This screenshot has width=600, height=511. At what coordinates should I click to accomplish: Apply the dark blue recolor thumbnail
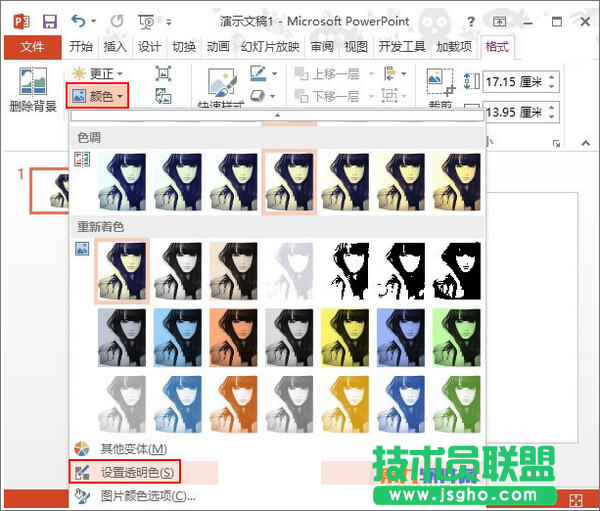(401, 338)
